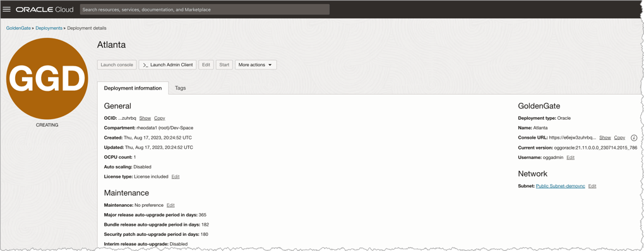Click the Console URL info icon
Image resolution: width=644 pixels, height=251 pixels.
point(633,138)
